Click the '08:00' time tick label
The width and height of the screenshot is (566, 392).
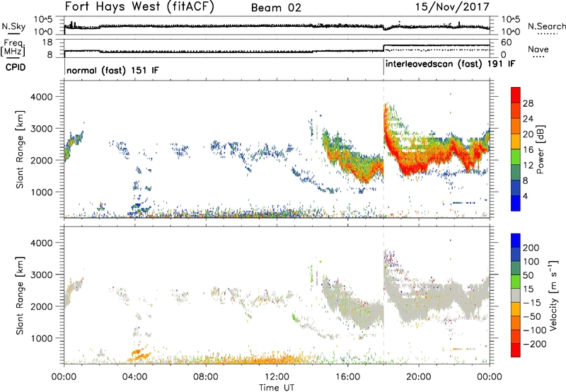pyautogui.click(x=205, y=377)
